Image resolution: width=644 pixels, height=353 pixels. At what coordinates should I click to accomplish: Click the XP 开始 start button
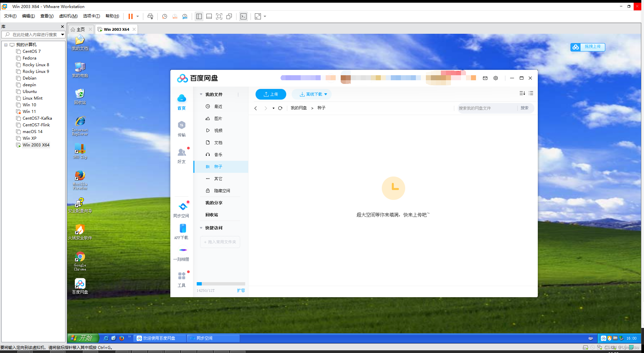pyautogui.click(x=83, y=338)
